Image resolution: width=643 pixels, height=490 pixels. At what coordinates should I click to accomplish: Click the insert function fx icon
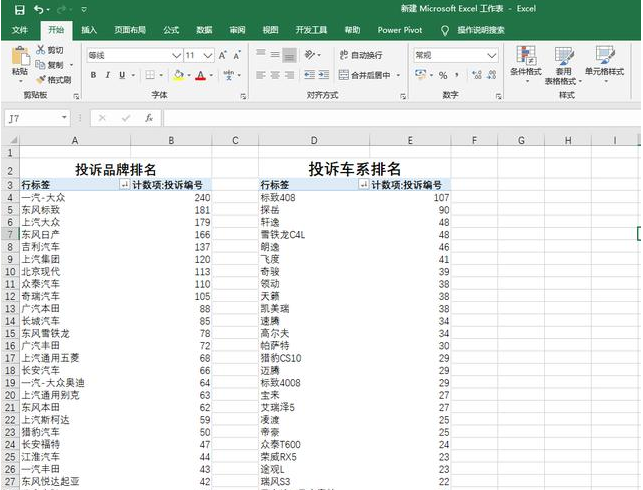click(x=149, y=118)
